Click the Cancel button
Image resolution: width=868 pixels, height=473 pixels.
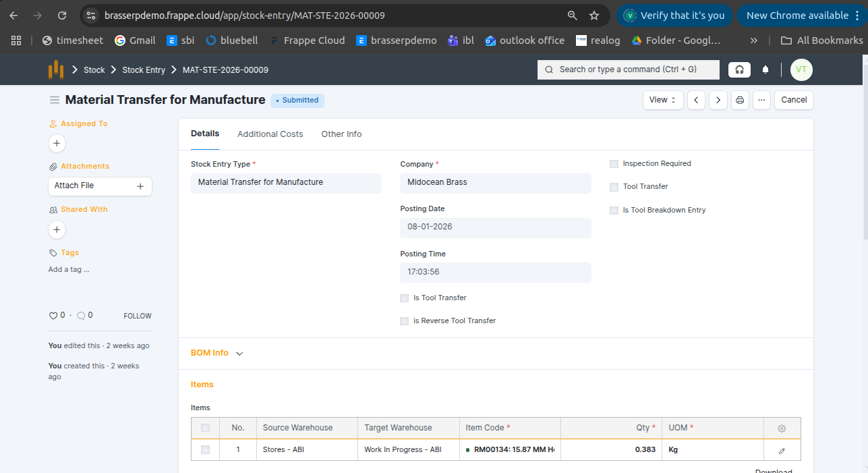[793, 100]
